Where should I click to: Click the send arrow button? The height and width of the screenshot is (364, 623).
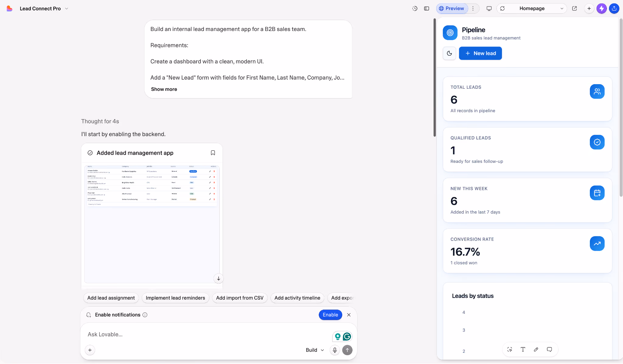click(x=347, y=350)
